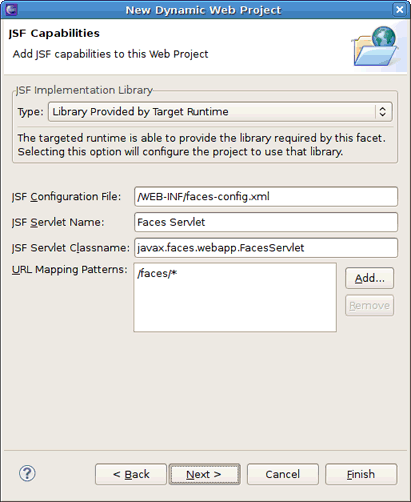The width and height of the screenshot is (411, 502).
Task: Click the JSF Capabilities heading
Action: 54,33
